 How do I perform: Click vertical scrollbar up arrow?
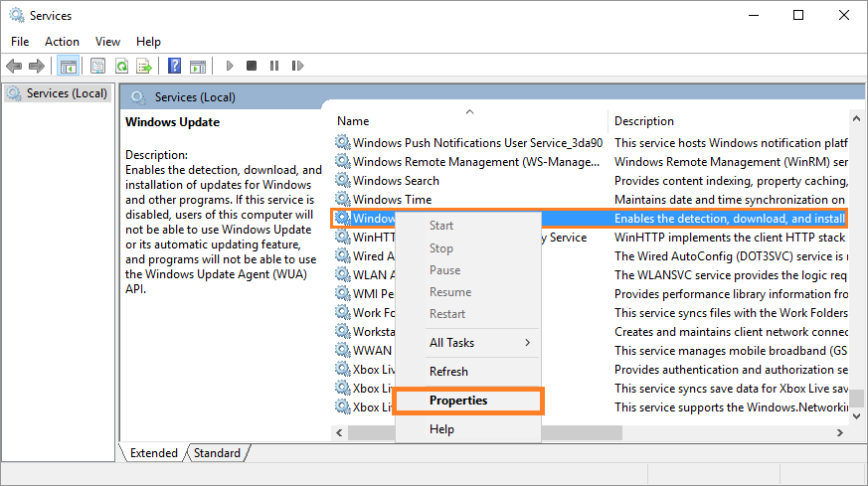[856, 118]
